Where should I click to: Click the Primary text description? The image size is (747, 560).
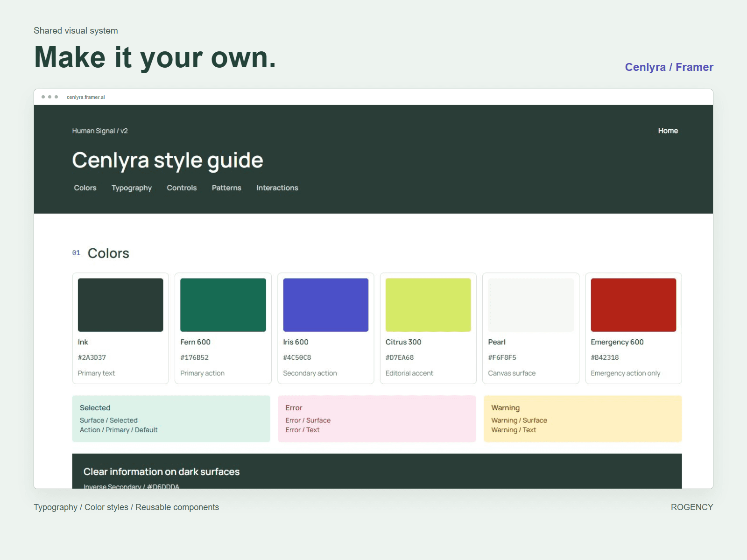pyautogui.click(x=96, y=373)
